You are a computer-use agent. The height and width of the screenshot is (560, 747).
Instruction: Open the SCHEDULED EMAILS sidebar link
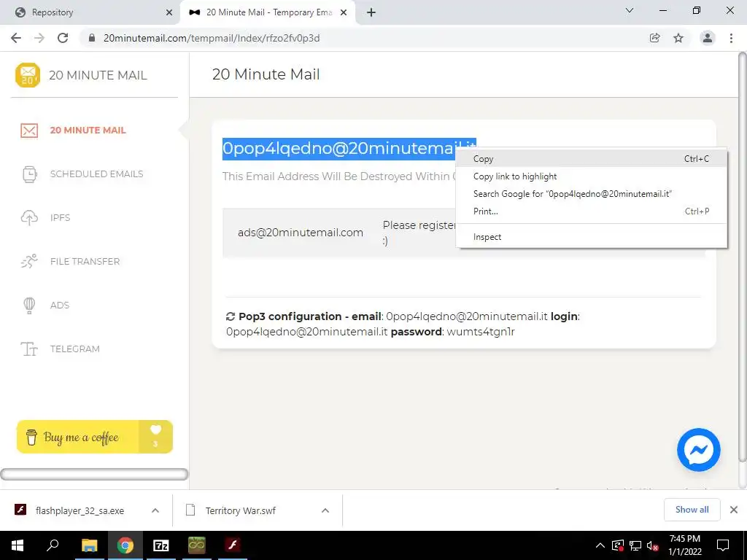click(x=97, y=174)
